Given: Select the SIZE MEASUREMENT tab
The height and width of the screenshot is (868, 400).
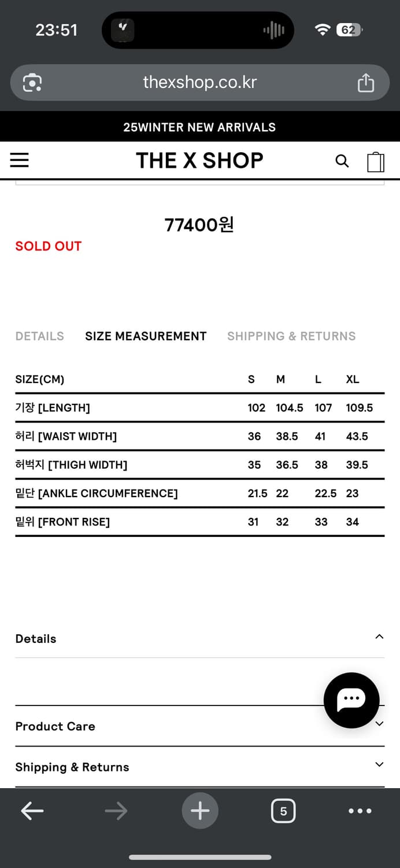Looking at the screenshot, I should click(x=146, y=336).
